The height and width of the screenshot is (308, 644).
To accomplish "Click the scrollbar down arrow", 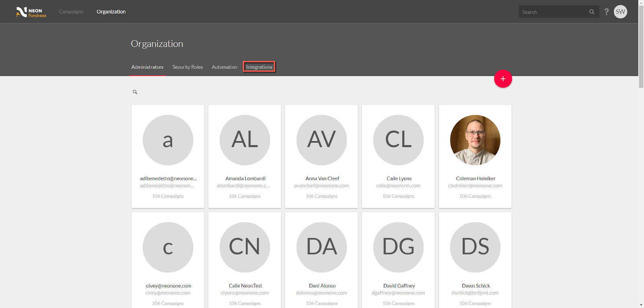I will pos(641,305).
